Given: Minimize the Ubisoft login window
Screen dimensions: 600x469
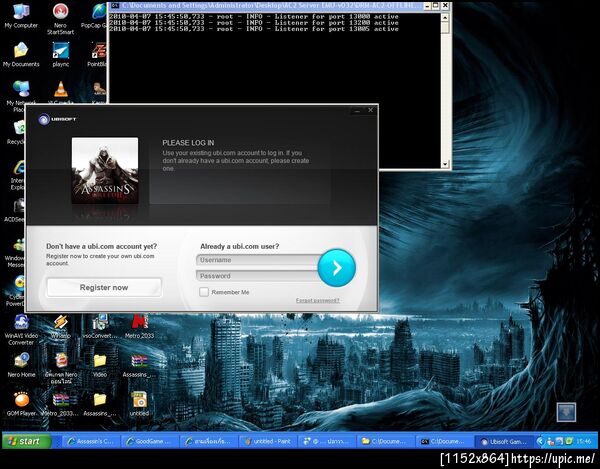Looking at the screenshot, I should 357,111.
